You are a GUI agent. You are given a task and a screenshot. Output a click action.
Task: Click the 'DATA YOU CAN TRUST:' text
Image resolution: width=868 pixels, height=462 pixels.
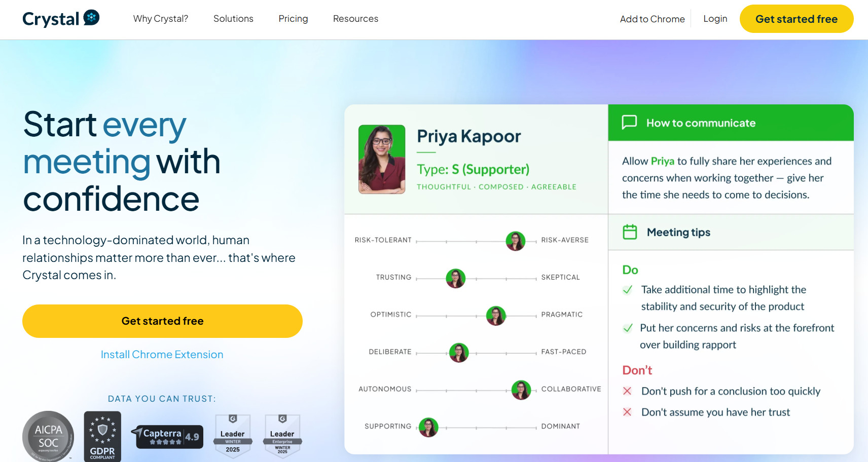(162, 399)
